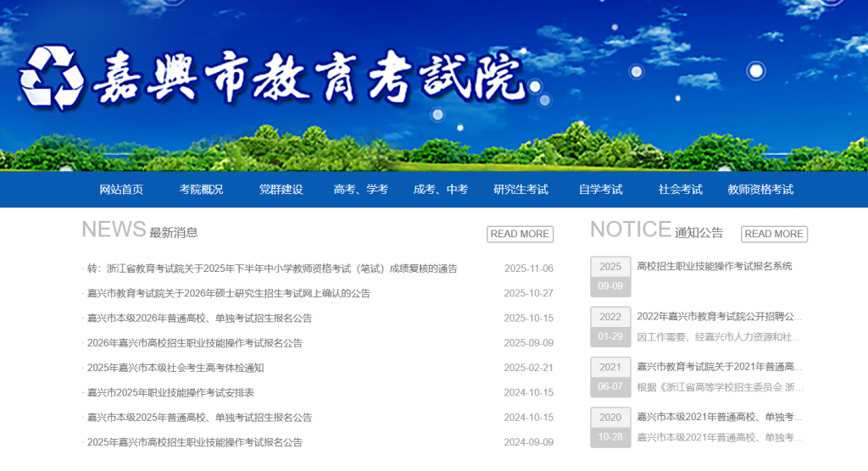Viewport: 868px width, 471px height.
Task: Click the date 2025-02-21 in news list
Action: point(529,368)
